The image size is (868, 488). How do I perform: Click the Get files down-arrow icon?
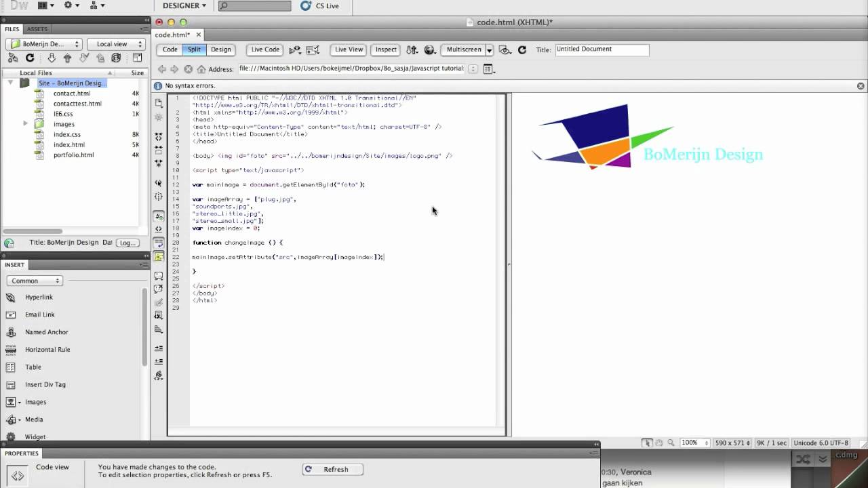[x=52, y=58]
